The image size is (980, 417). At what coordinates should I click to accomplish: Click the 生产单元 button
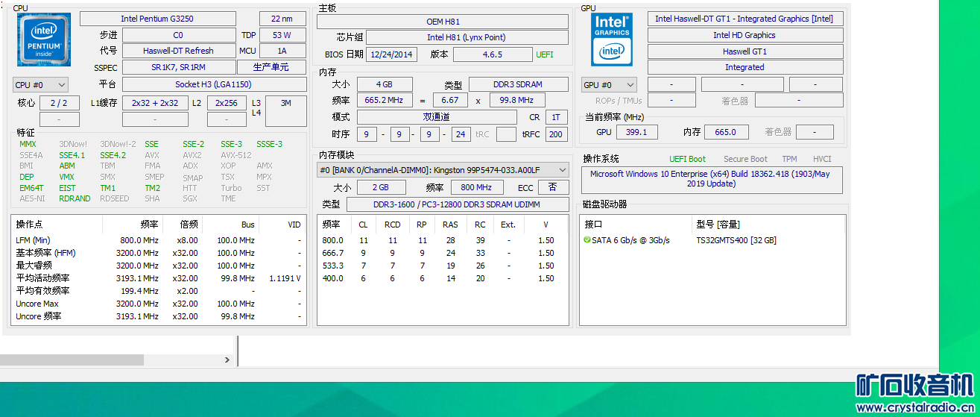coord(282,67)
